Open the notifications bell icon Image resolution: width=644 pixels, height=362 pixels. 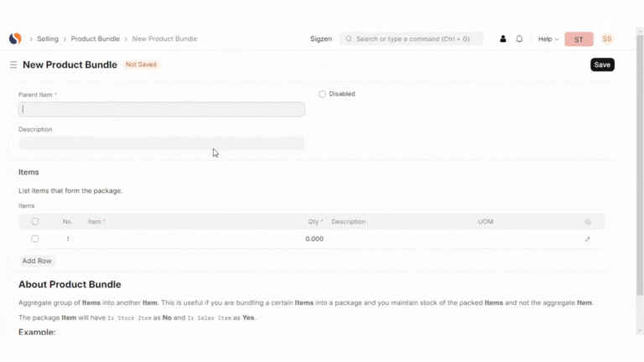519,39
